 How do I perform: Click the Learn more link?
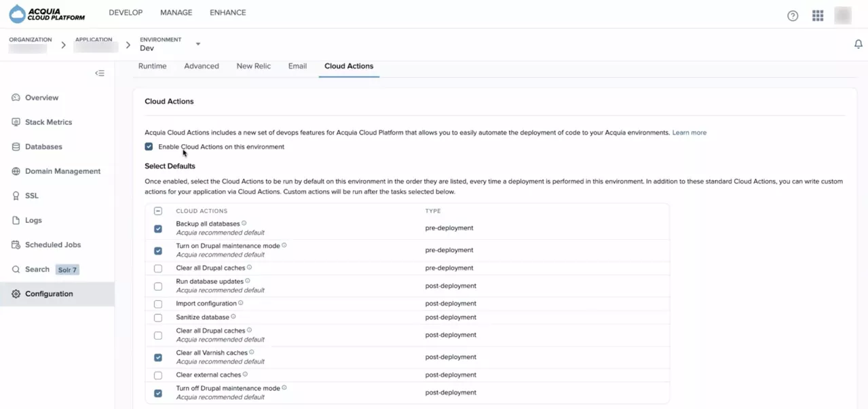coord(689,132)
